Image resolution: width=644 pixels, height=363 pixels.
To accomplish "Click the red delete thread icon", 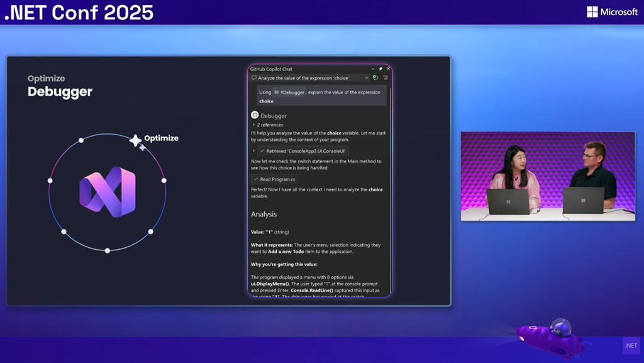I will [386, 78].
